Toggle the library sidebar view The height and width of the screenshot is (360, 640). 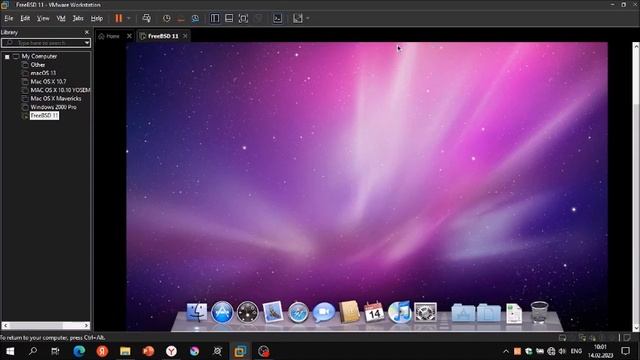(215, 18)
